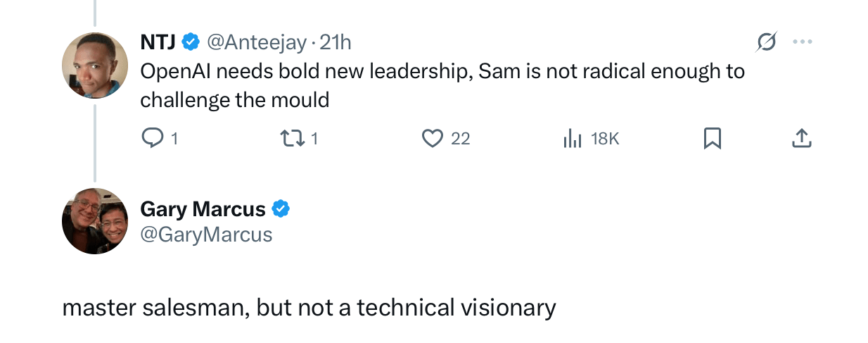
Task: Open the three-dot More menu on NTJ's tweet
Action: pyautogui.click(x=802, y=42)
